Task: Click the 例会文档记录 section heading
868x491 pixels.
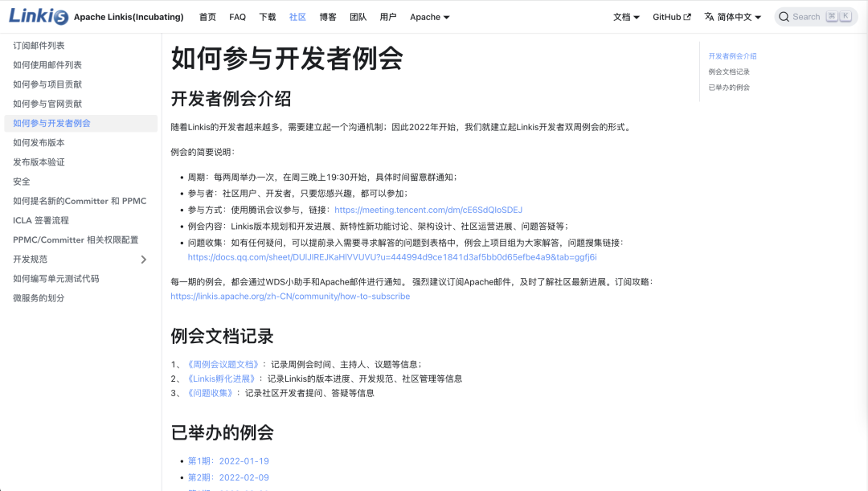Action: coord(222,336)
